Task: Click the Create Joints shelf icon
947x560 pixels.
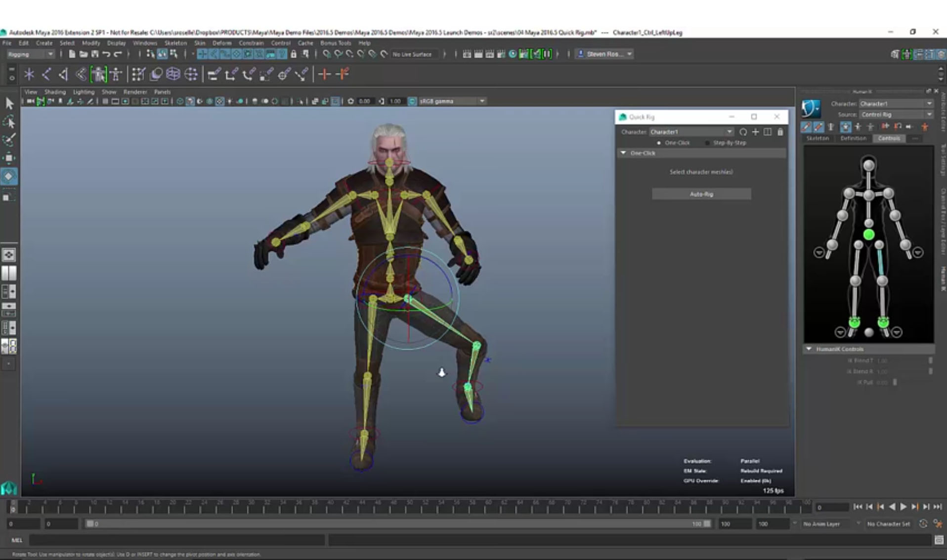Action: click(x=46, y=75)
